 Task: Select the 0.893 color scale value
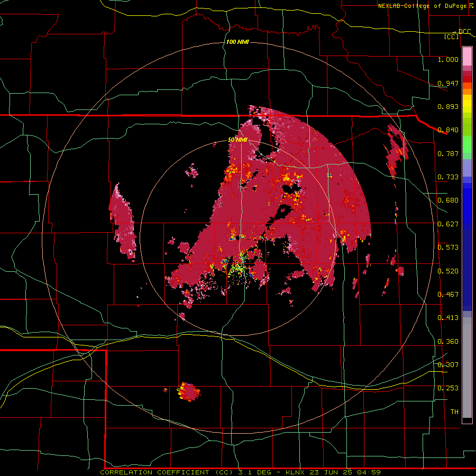448,106
